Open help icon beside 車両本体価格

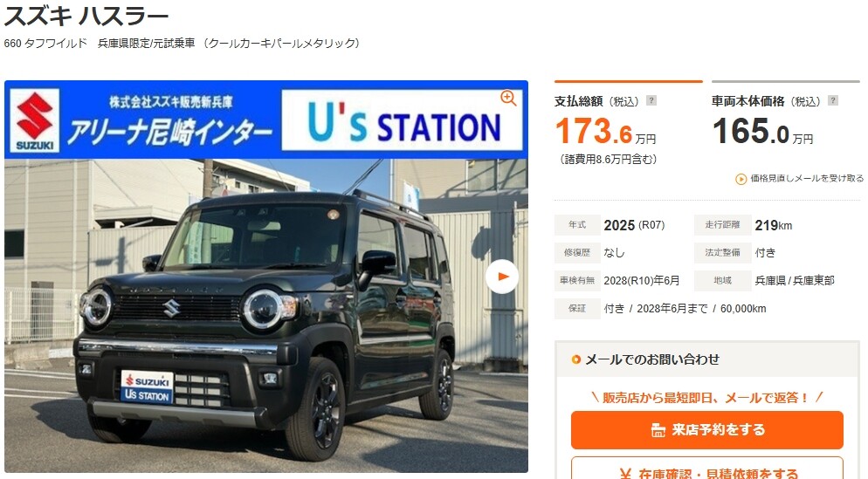(x=832, y=100)
